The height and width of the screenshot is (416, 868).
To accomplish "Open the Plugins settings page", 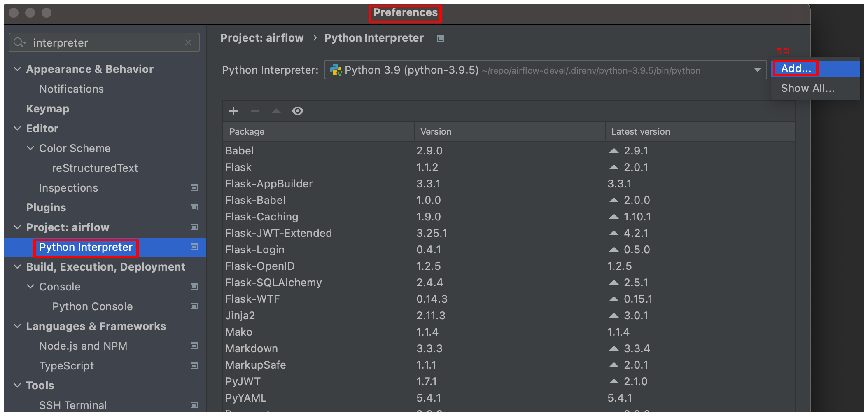I will pyautogui.click(x=46, y=208).
